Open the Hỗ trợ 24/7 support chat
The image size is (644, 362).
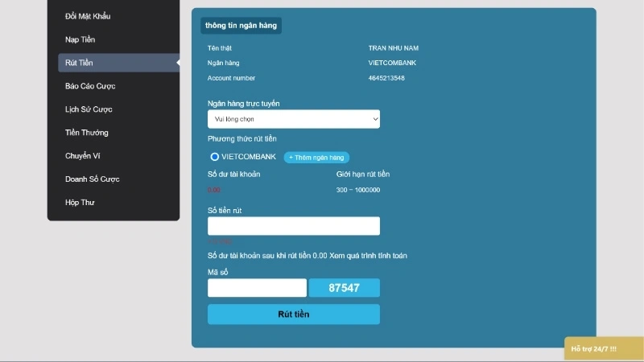click(x=594, y=348)
